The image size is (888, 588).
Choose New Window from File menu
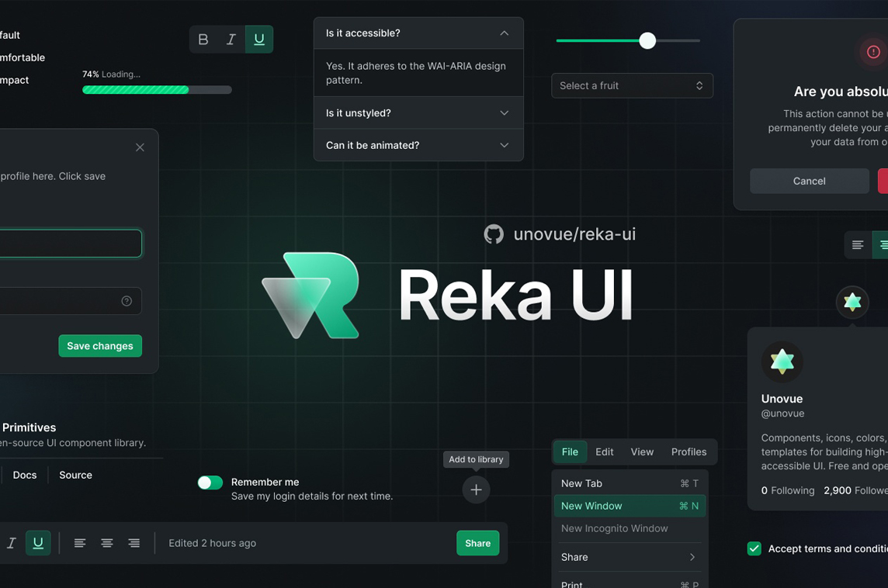630,506
